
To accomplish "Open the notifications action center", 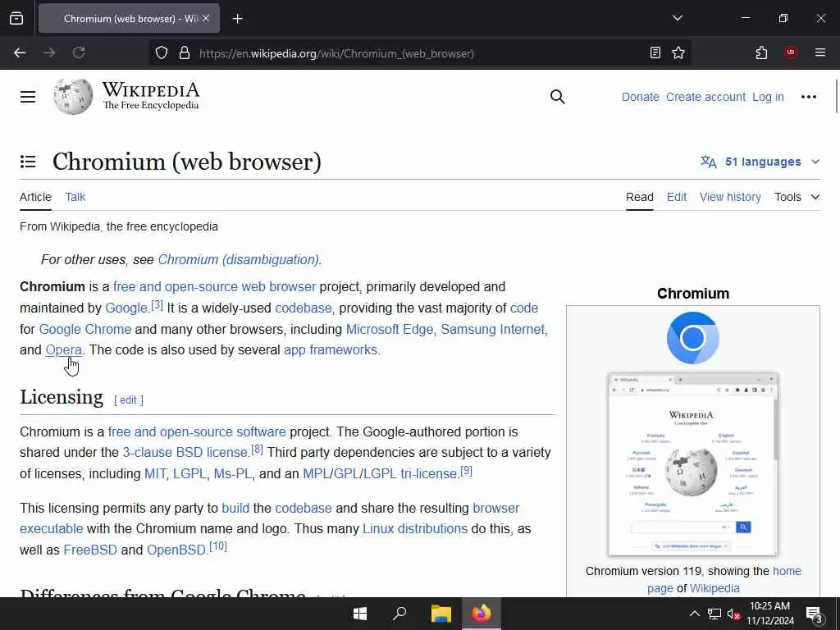I will pyautogui.click(x=814, y=614).
